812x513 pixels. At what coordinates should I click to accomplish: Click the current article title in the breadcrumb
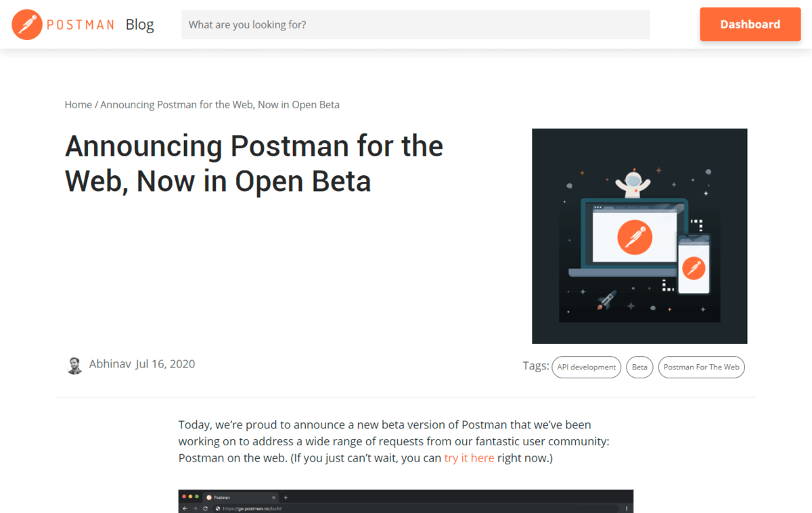(x=220, y=105)
